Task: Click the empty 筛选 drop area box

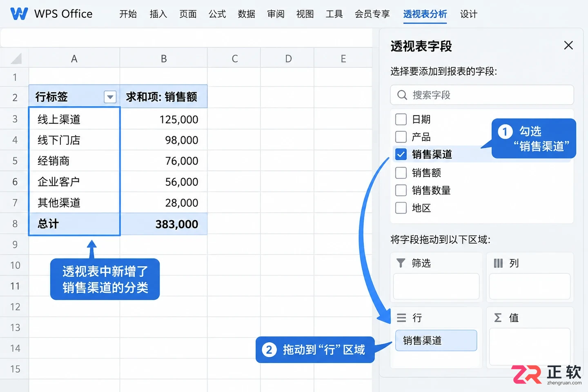Action: (436, 287)
